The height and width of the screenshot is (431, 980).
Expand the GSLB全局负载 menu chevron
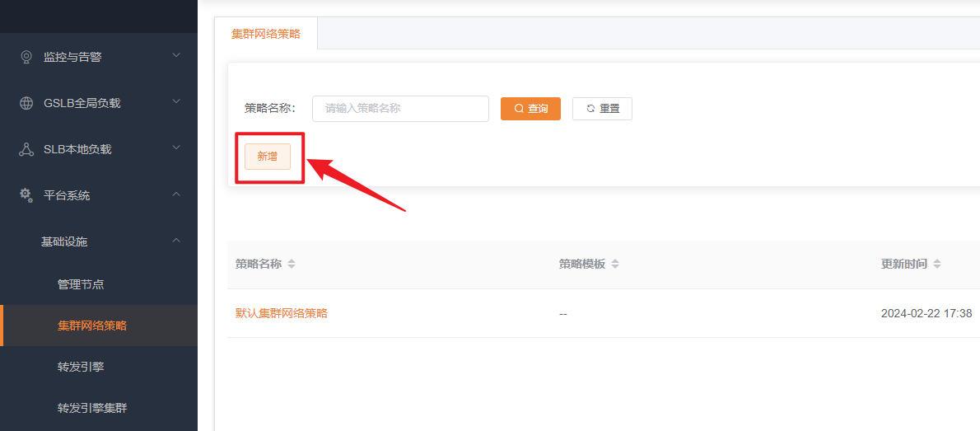(176, 101)
